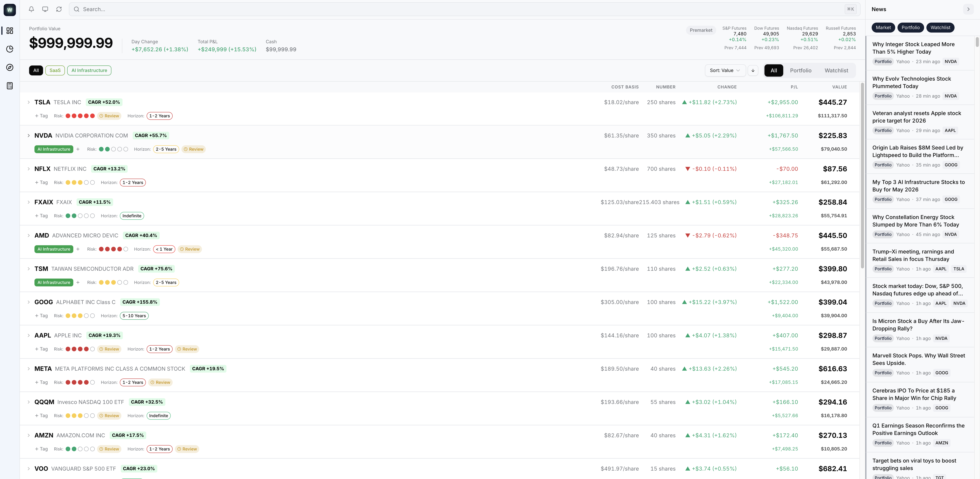This screenshot has width=980, height=479.
Task: Expand the FXAIX holding row
Action: coord(29,202)
